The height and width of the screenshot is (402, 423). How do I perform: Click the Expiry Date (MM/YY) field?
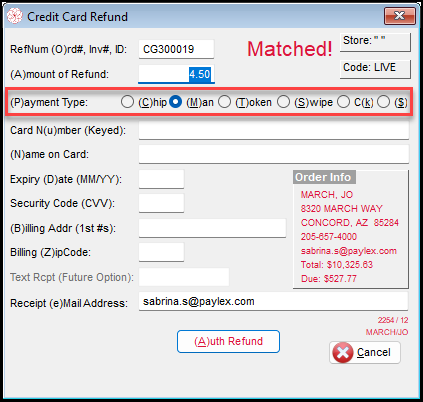pyautogui.click(x=161, y=179)
